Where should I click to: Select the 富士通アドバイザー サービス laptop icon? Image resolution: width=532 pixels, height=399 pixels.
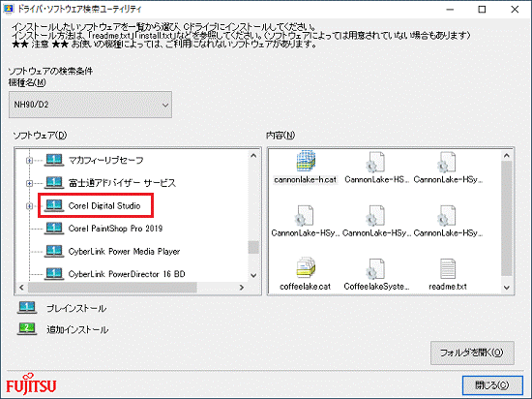(54, 183)
